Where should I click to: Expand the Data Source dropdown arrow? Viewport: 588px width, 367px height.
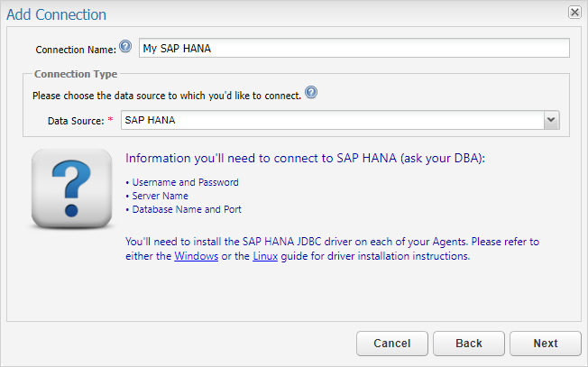pyautogui.click(x=551, y=120)
